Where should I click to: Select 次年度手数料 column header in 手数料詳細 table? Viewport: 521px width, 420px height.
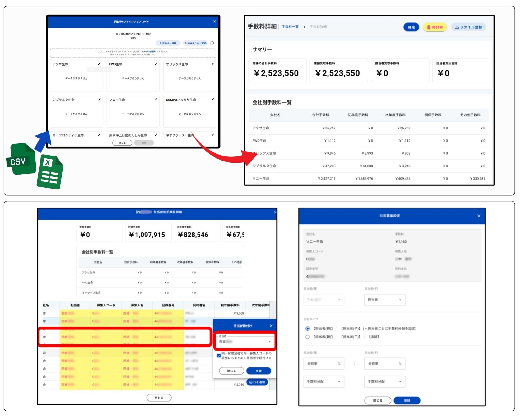coord(395,115)
